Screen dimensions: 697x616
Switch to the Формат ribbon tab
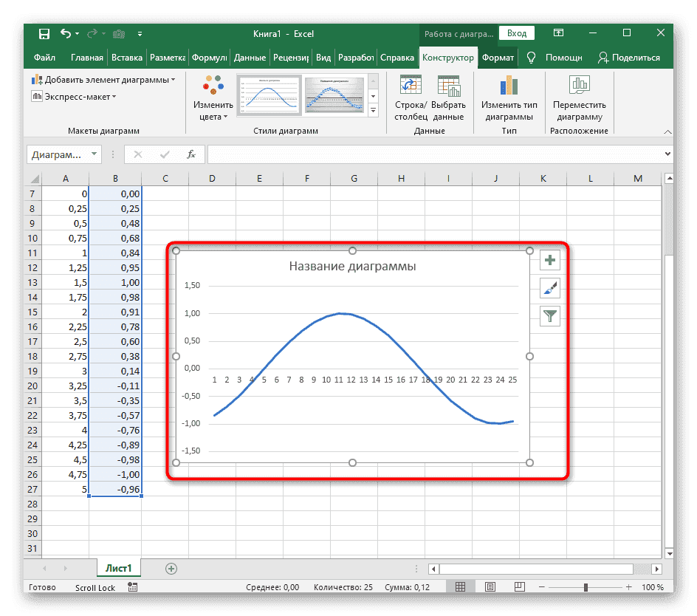tap(498, 57)
